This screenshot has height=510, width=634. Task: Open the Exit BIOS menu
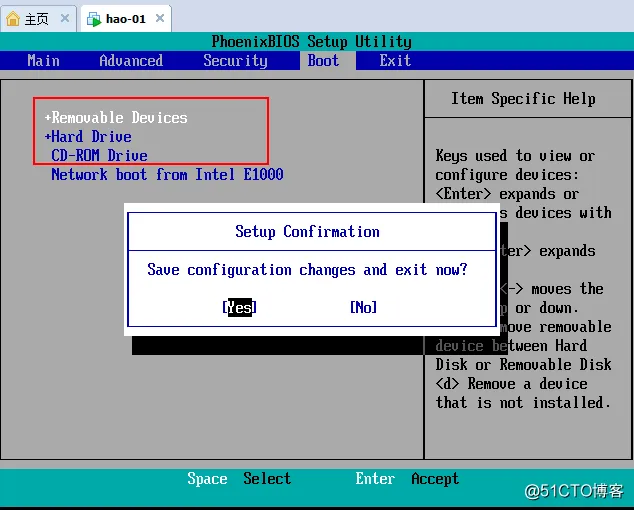point(395,61)
